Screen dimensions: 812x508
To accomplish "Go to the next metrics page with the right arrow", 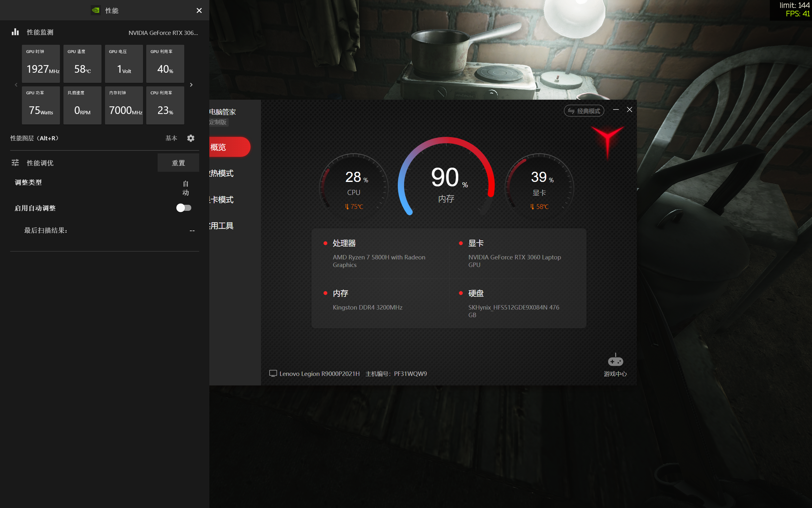I will pyautogui.click(x=191, y=85).
